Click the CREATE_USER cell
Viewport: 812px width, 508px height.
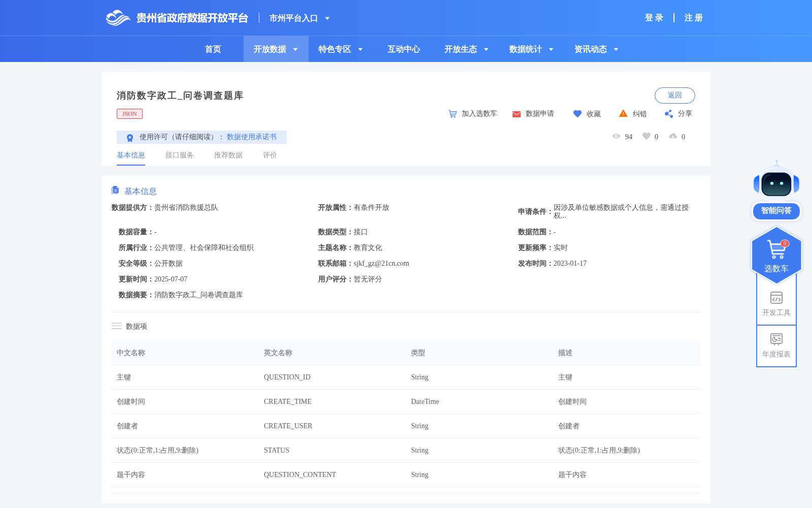click(288, 426)
